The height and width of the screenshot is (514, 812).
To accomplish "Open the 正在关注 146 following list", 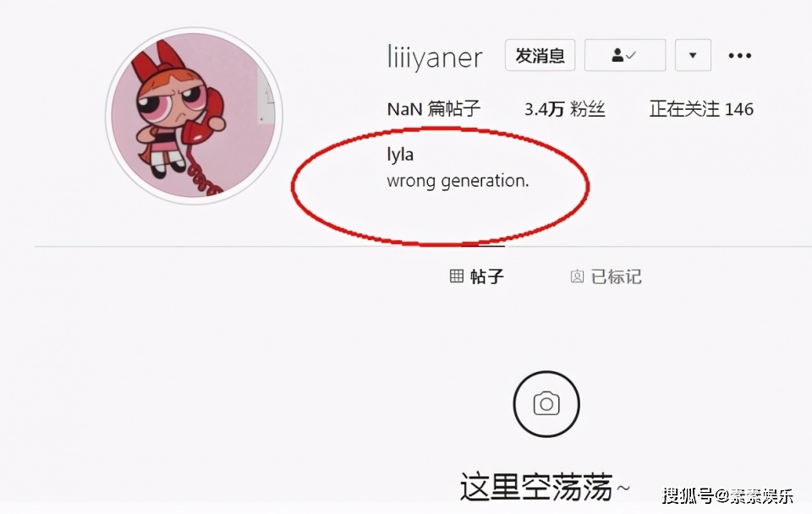I will tap(701, 109).
